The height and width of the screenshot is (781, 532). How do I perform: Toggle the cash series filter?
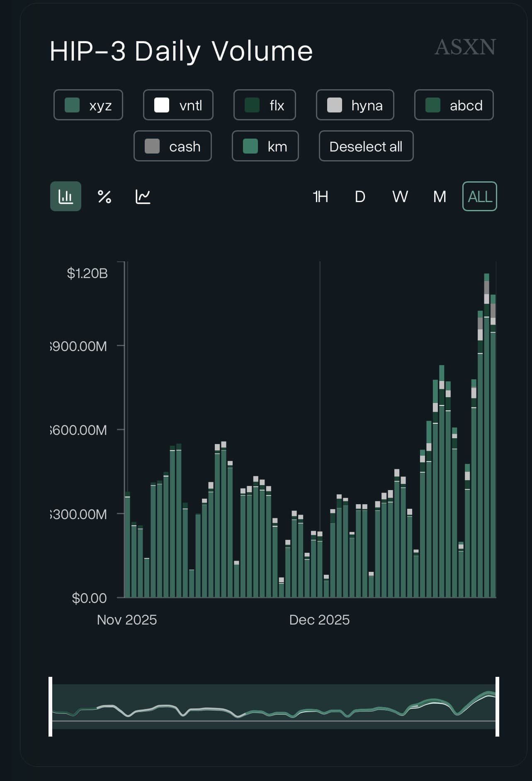coord(172,146)
